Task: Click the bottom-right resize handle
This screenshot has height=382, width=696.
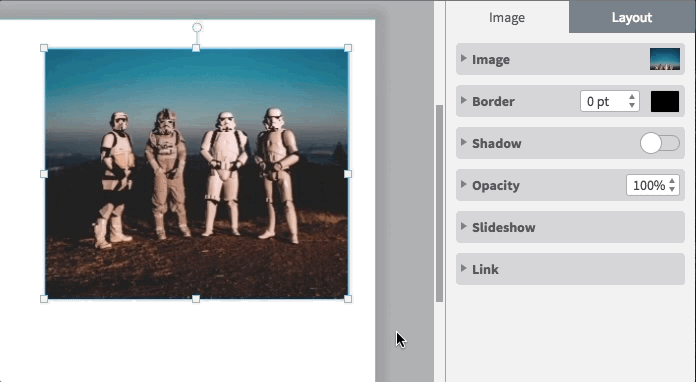Action: click(348, 299)
